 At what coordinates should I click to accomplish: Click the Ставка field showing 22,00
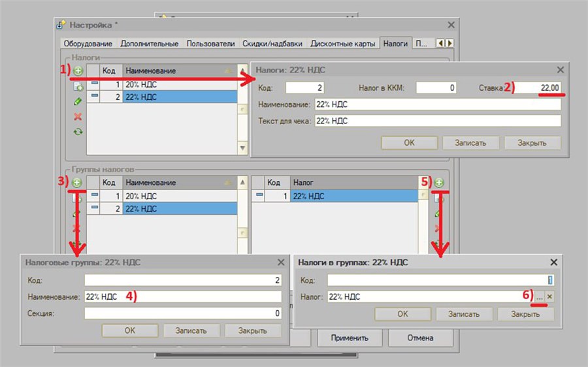pyautogui.click(x=539, y=88)
